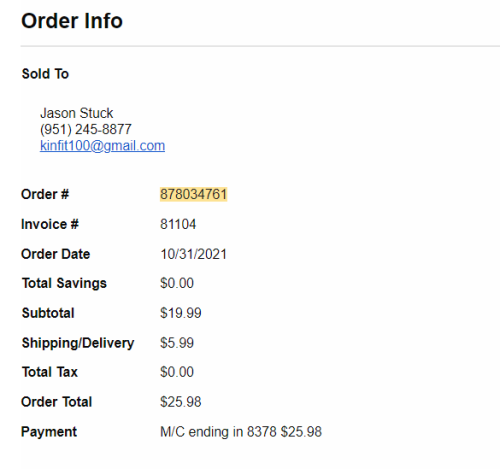Click the Order Date label

[56, 254]
